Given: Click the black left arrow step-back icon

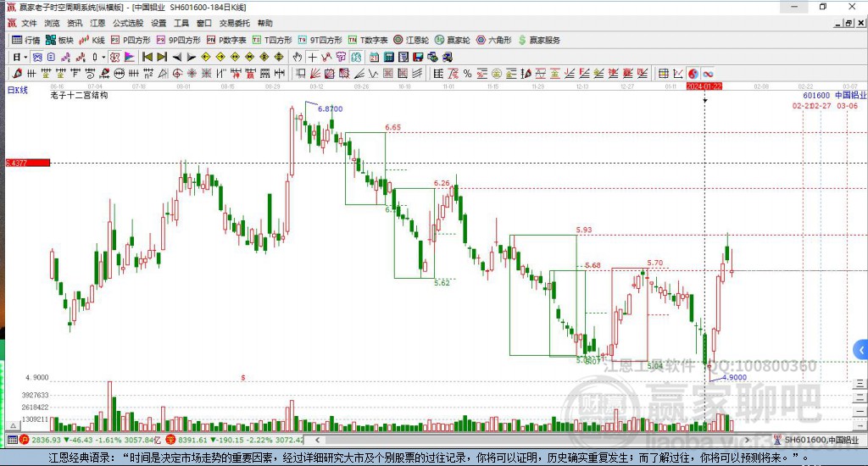Looking at the screenshot, I should [x=176, y=57].
